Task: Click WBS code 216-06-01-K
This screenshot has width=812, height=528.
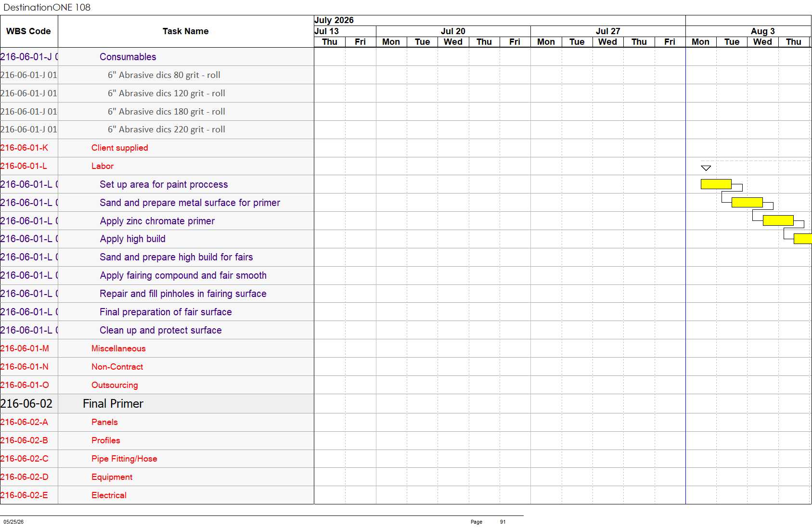Action: pos(24,148)
